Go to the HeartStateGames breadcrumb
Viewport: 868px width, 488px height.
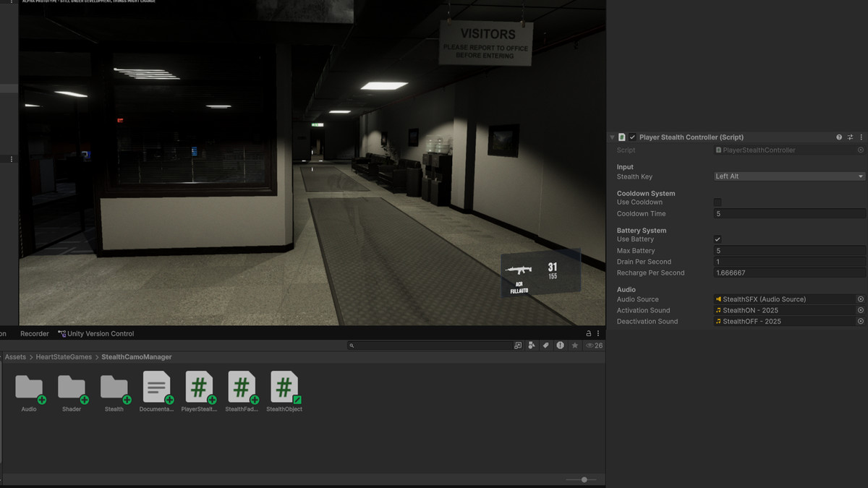tap(64, 357)
